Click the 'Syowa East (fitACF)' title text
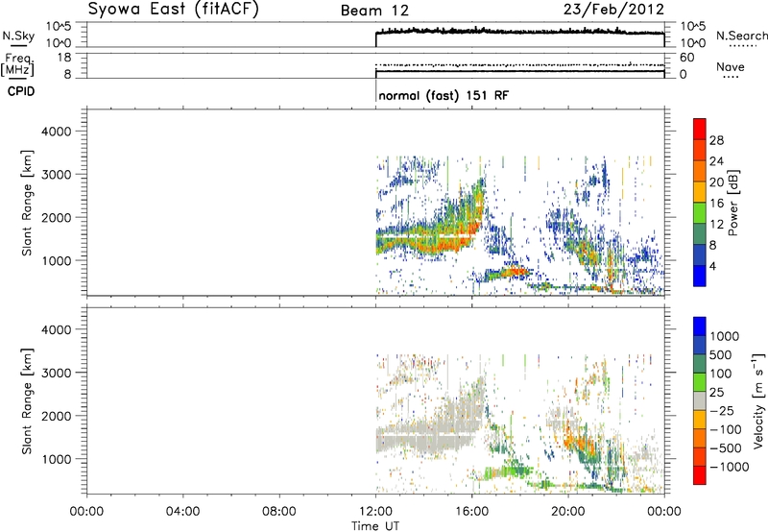768x532 pixels. (x=174, y=10)
